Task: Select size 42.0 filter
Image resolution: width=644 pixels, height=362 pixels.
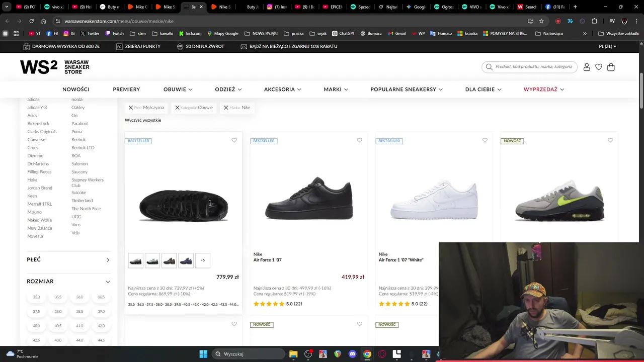Action: tap(101, 326)
